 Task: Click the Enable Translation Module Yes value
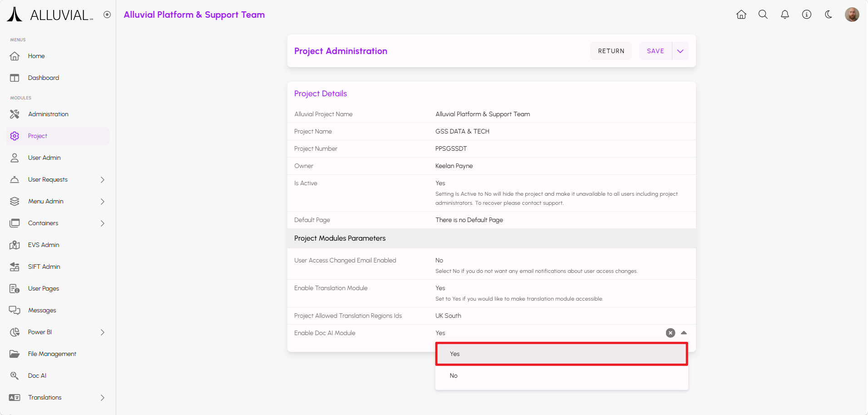pos(440,288)
